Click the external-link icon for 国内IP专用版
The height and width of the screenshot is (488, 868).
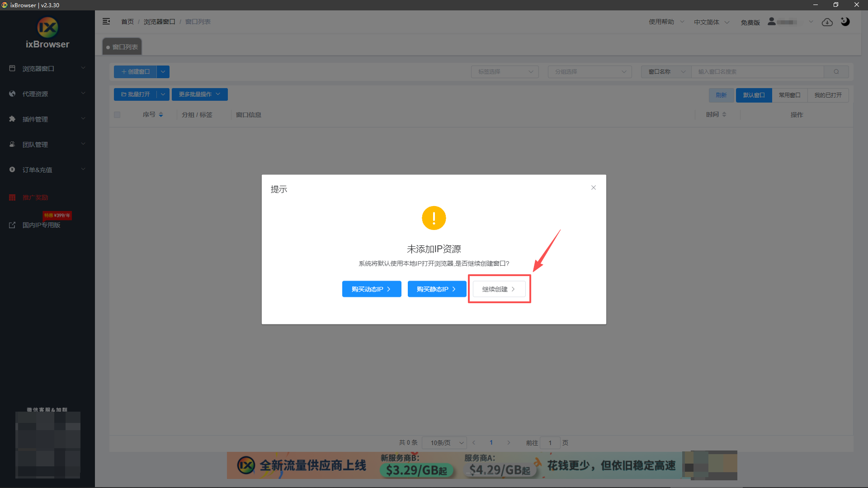click(12, 225)
